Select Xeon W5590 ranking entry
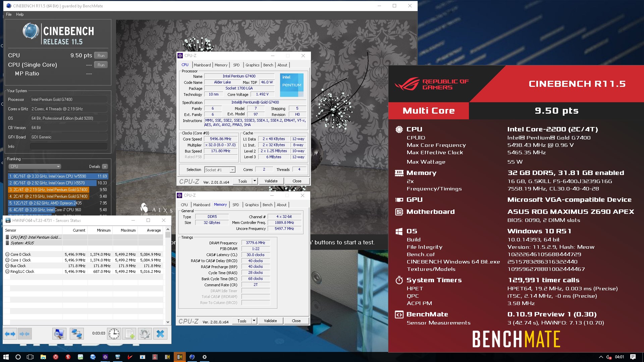This screenshot has width=644, height=362. point(58,176)
